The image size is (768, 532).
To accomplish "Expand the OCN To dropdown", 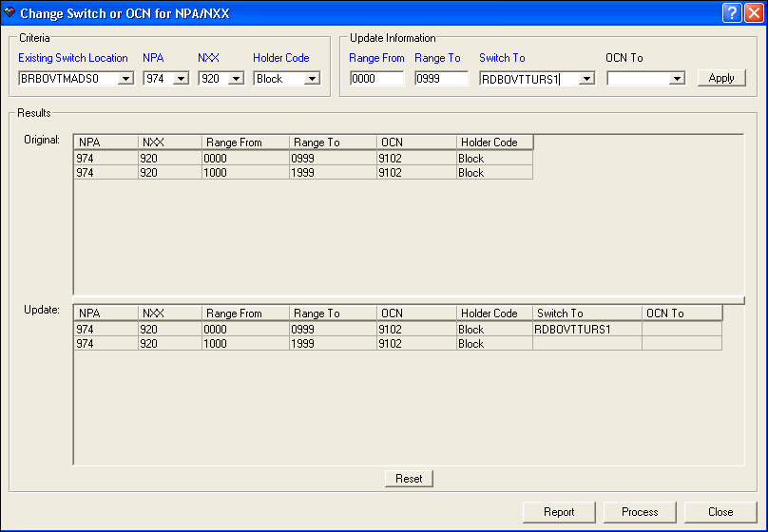I will pyautogui.click(x=676, y=79).
